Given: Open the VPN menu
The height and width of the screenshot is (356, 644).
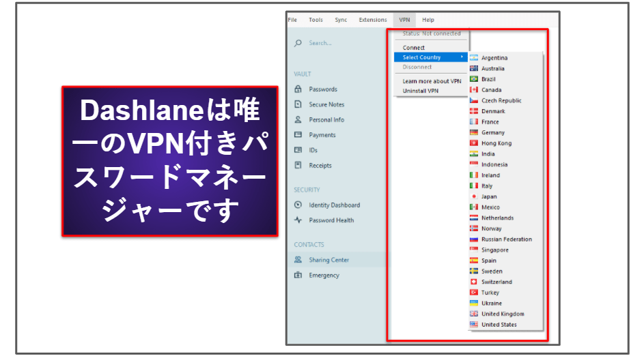Looking at the screenshot, I should coord(404,20).
